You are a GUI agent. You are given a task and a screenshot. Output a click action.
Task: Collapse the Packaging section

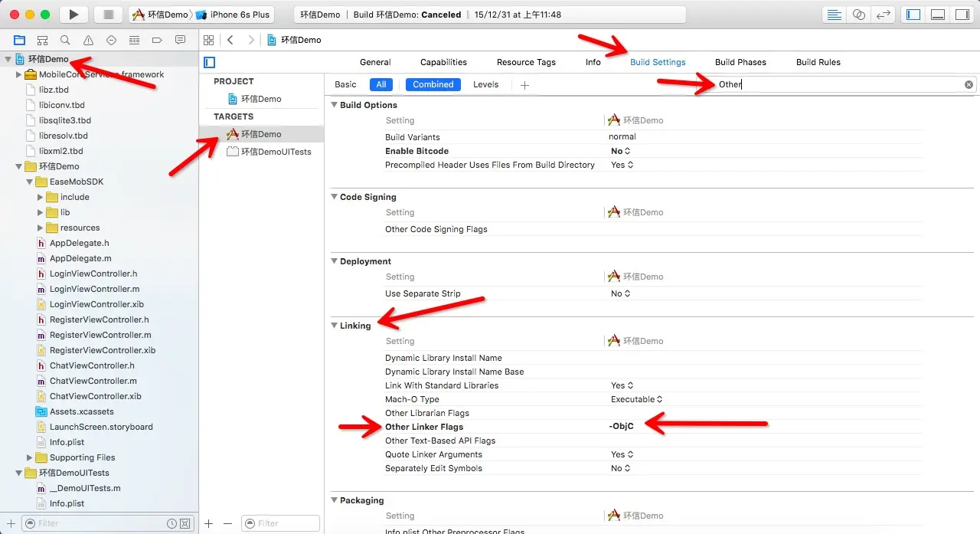(x=335, y=500)
